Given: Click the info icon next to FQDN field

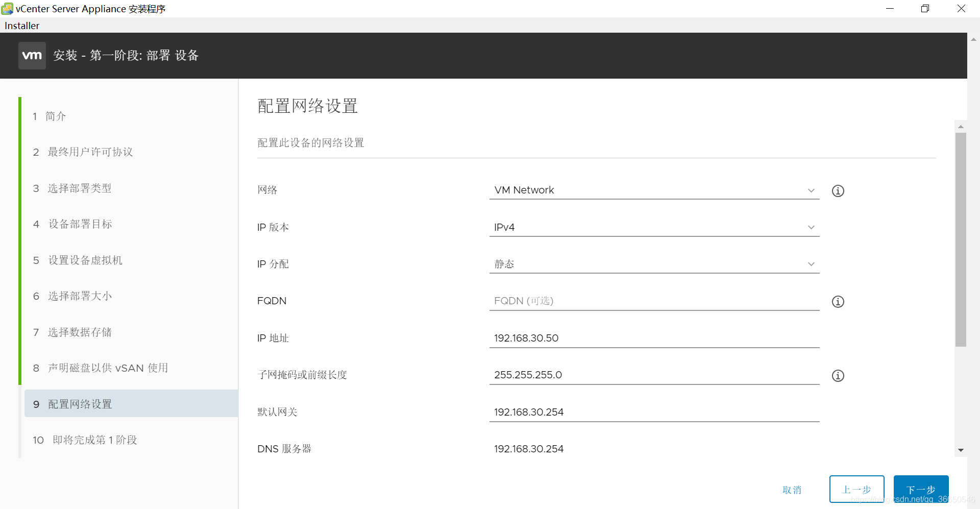Looking at the screenshot, I should (x=838, y=302).
